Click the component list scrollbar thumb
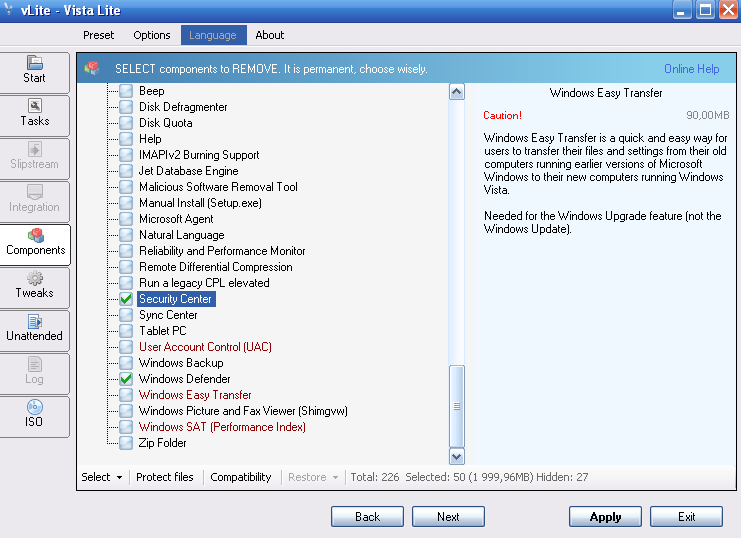741x538 pixels. coord(457,406)
